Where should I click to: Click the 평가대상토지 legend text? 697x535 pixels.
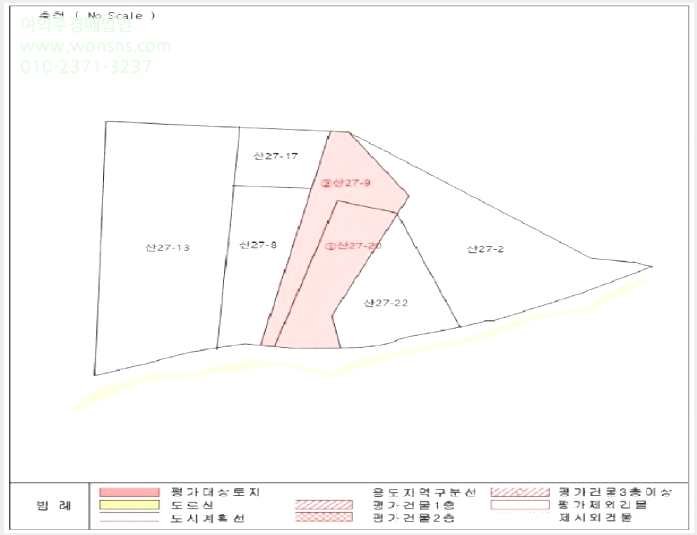(x=215, y=492)
